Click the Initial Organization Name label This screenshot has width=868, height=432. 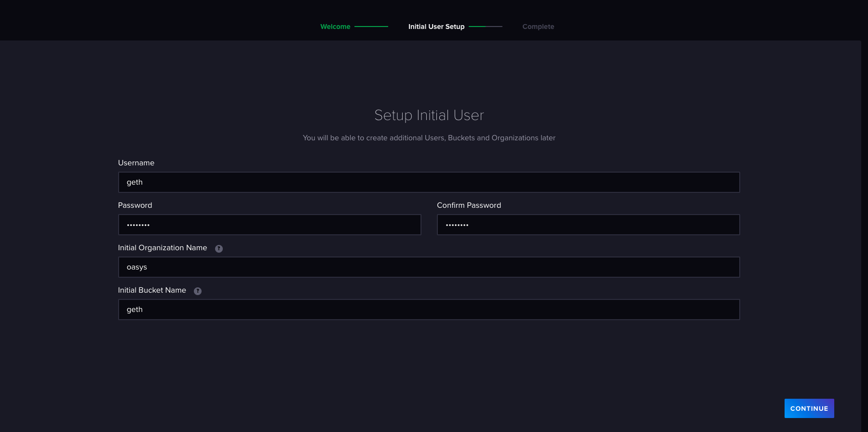tap(163, 248)
